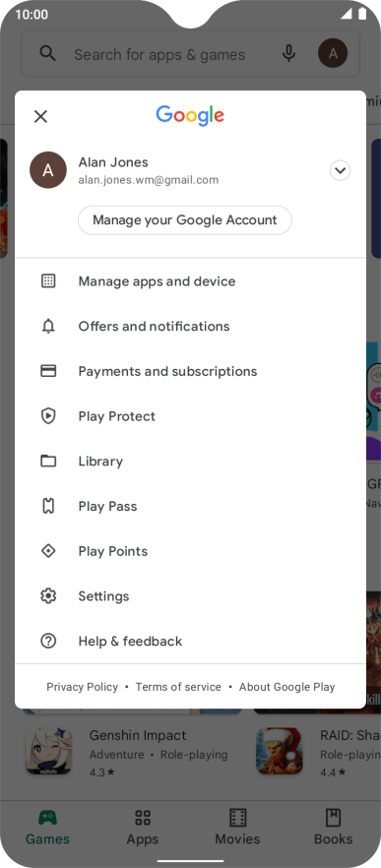
Task: Open About Google Play link
Action: coord(286,687)
